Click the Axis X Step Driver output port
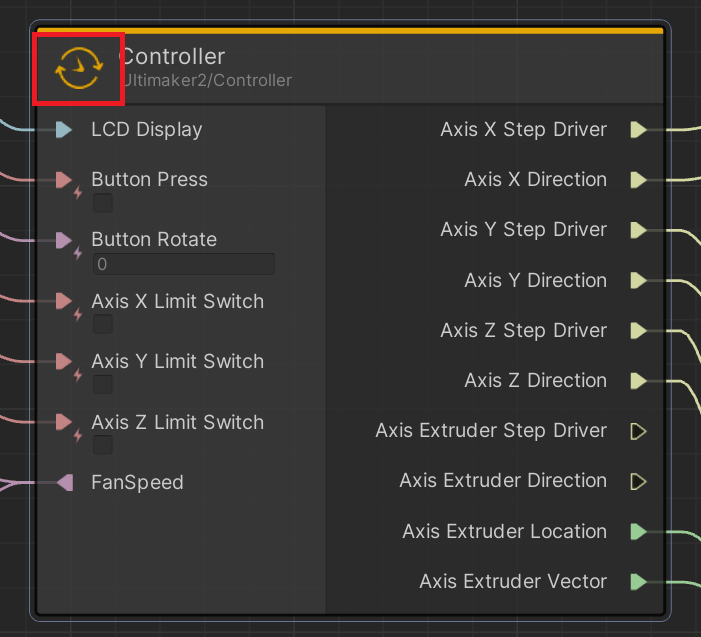Screen dimensions: 701x637 (x=638, y=129)
